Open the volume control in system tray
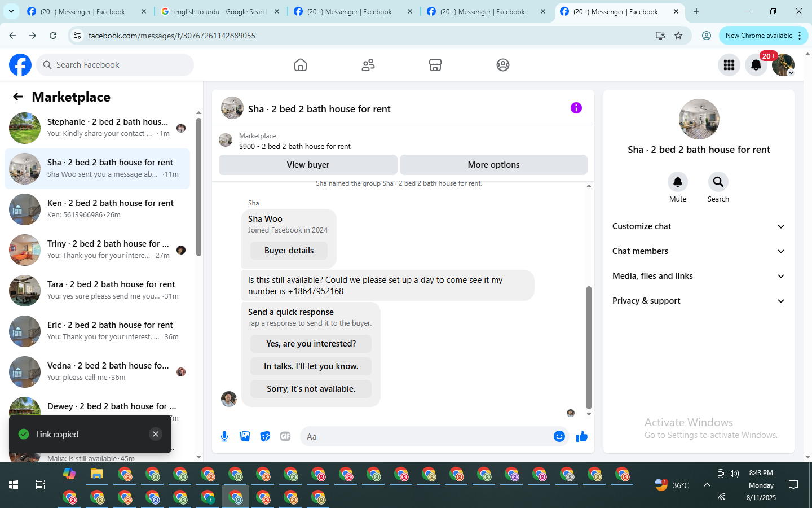 click(734, 474)
